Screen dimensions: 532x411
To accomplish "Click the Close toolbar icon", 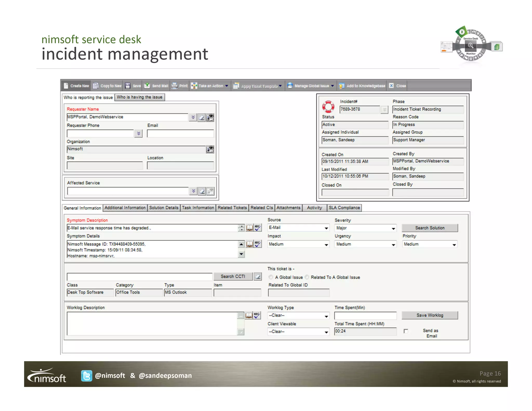I will [391, 86].
